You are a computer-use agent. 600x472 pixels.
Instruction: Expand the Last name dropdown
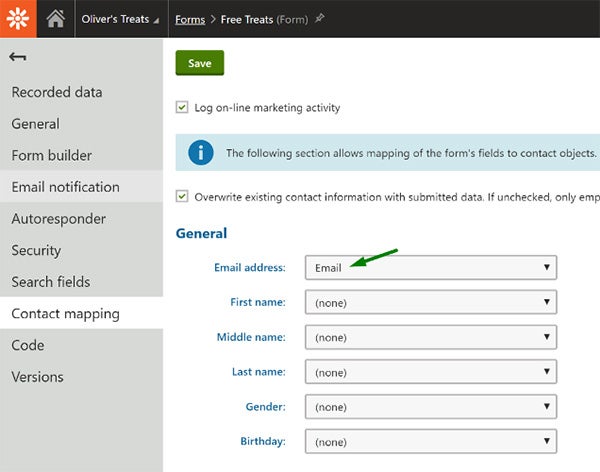click(x=430, y=372)
